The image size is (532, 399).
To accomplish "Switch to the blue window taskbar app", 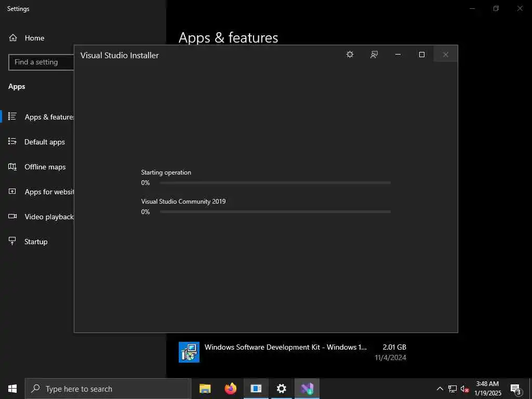I will [256, 389].
